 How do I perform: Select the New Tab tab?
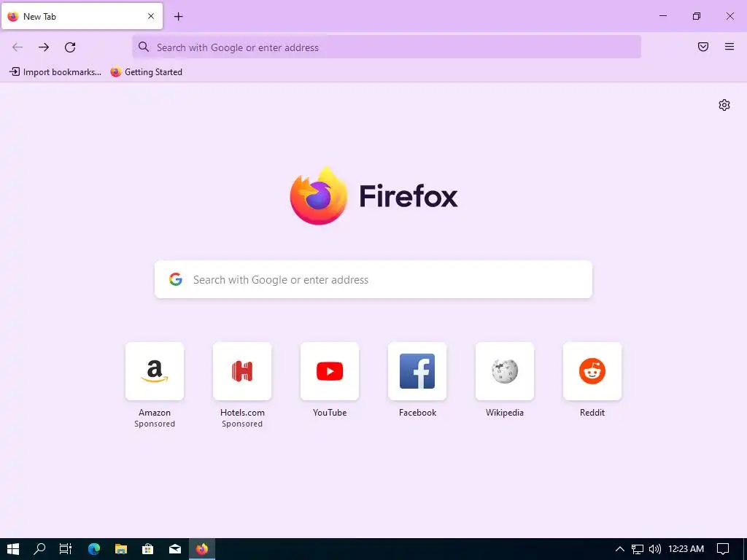pyautogui.click(x=82, y=16)
